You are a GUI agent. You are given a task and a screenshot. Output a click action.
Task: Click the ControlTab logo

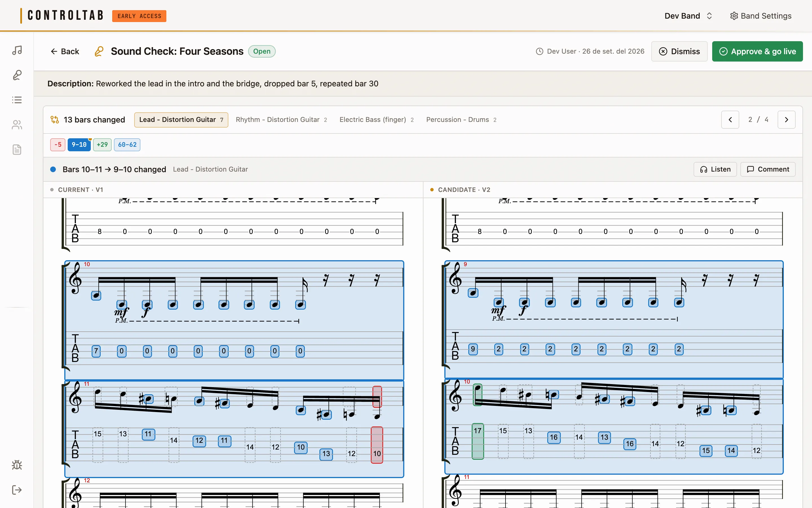pos(62,16)
